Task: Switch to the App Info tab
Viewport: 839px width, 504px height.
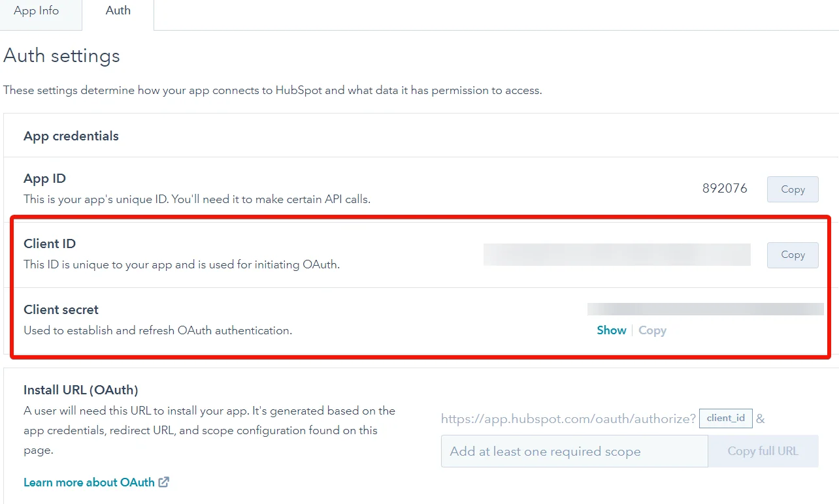Action: pos(37,11)
